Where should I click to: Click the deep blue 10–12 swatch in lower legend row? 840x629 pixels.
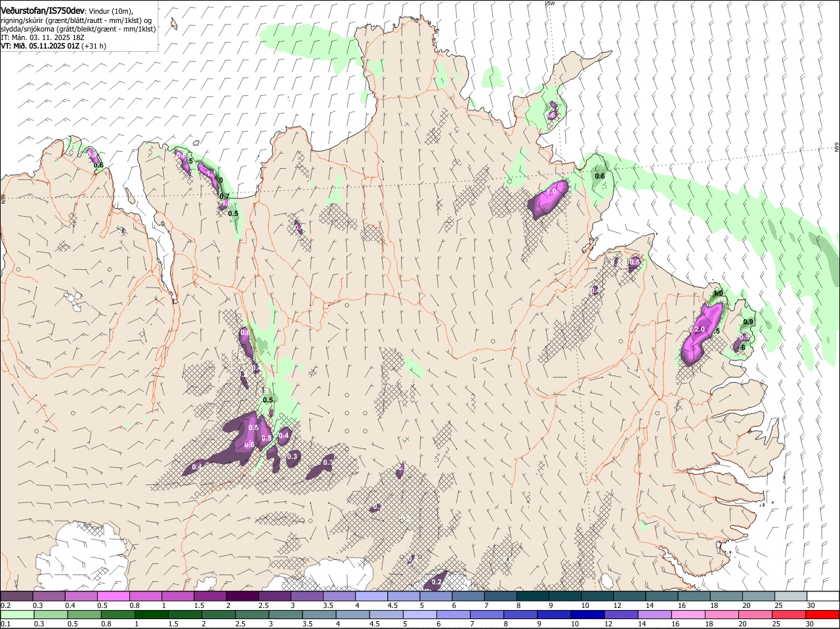[x=587, y=615]
